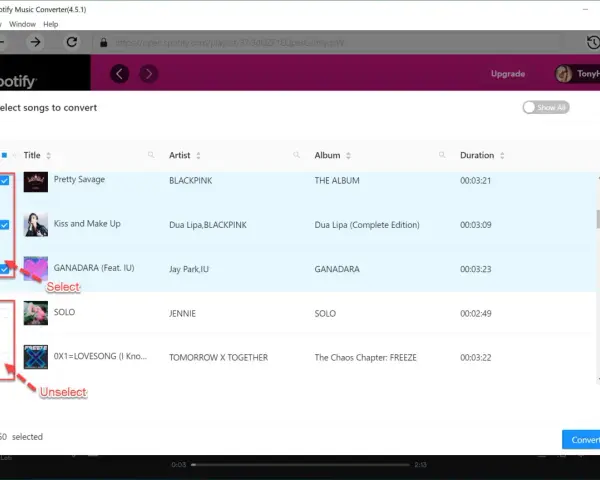Click the Upgrade link
Screen dimensions: 600x480
508,73
